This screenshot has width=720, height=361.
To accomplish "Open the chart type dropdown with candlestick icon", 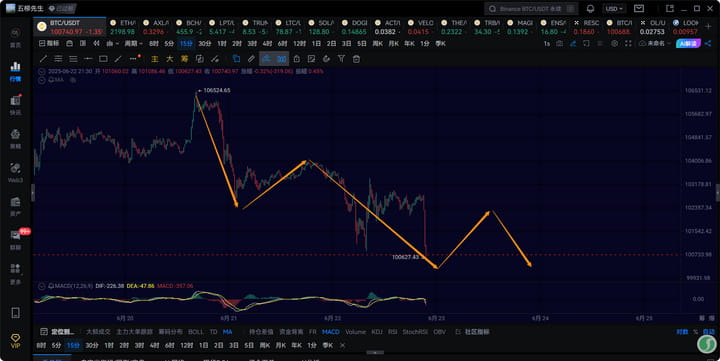I will point(112,43).
